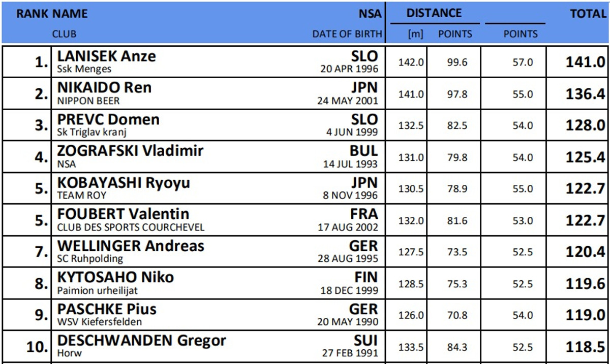Click the first-place total score 141.0
610x364 pixels.
coord(585,62)
